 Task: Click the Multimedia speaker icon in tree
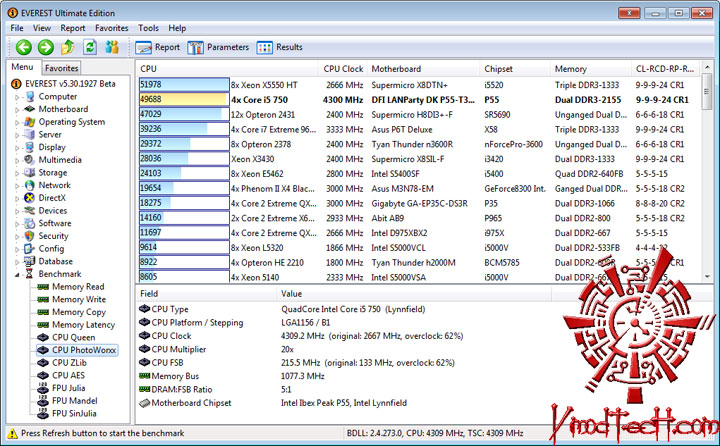coord(29,160)
